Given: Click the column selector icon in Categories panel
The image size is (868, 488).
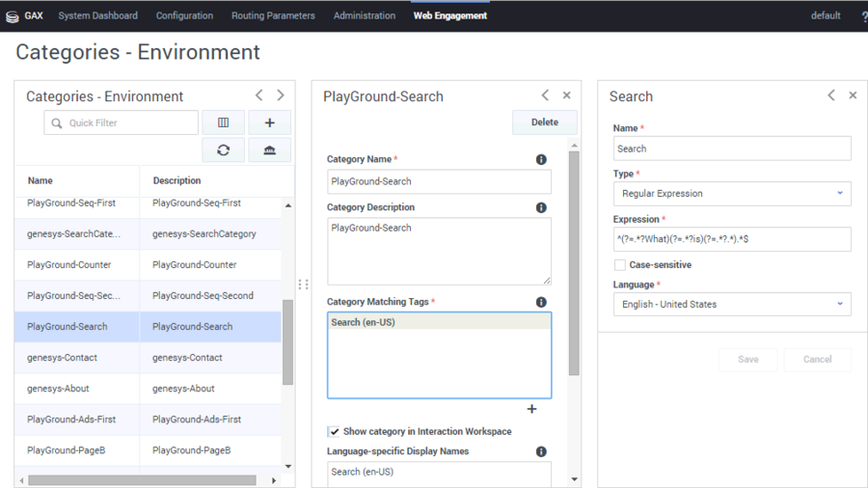Looking at the screenshot, I should [223, 122].
